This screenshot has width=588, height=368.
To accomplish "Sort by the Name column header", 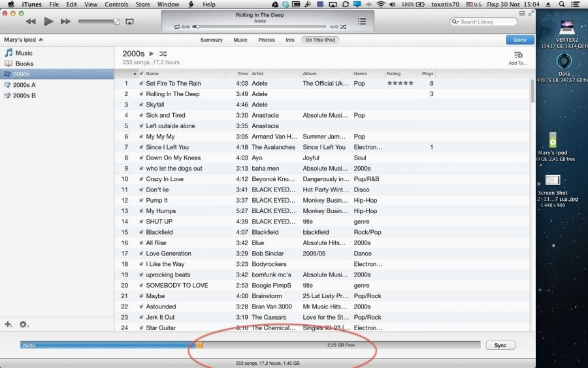I will (x=185, y=73).
